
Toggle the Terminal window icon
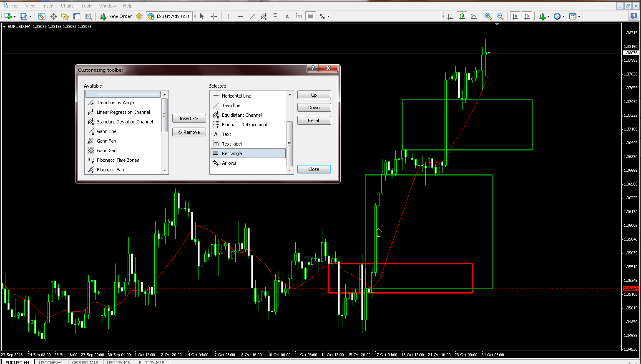tap(77, 16)
